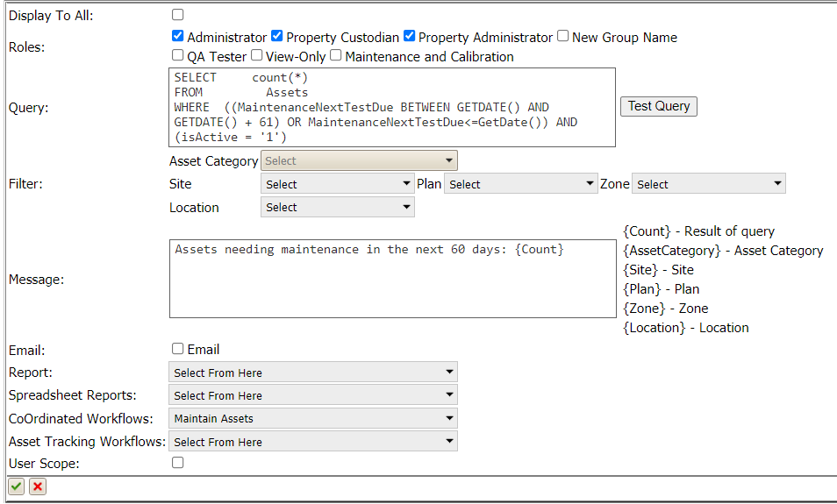Enable the Display To All checkbox
The image size is (837, 504).
point(178,14)
